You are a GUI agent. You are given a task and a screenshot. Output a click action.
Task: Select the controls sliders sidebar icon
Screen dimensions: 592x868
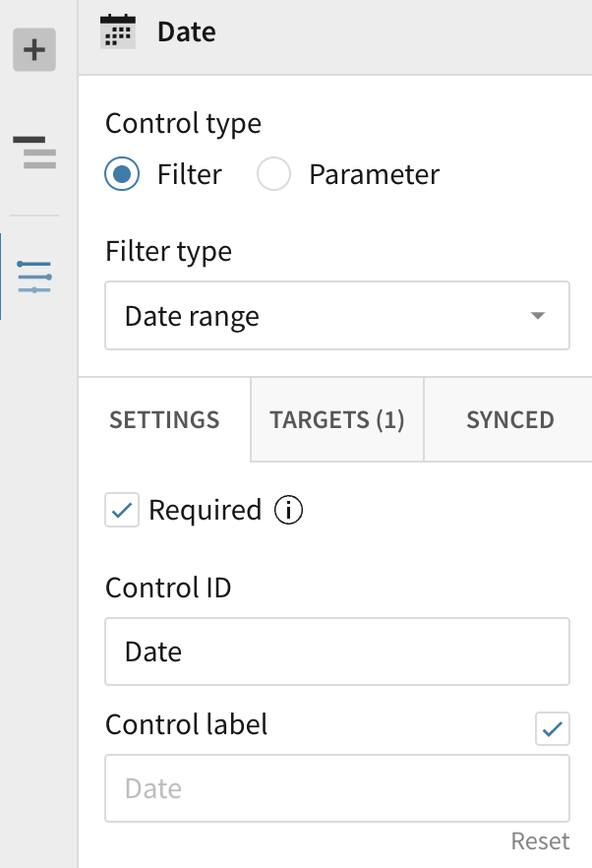coord(34,277)
